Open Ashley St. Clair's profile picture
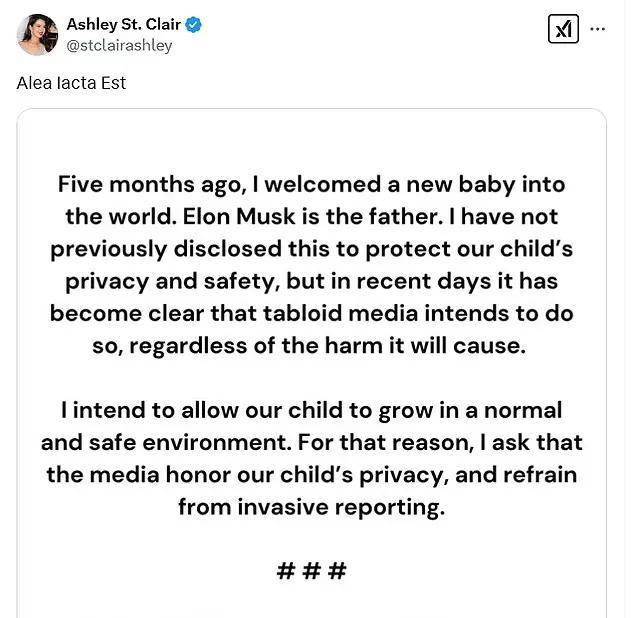 (x=37, y=35)
